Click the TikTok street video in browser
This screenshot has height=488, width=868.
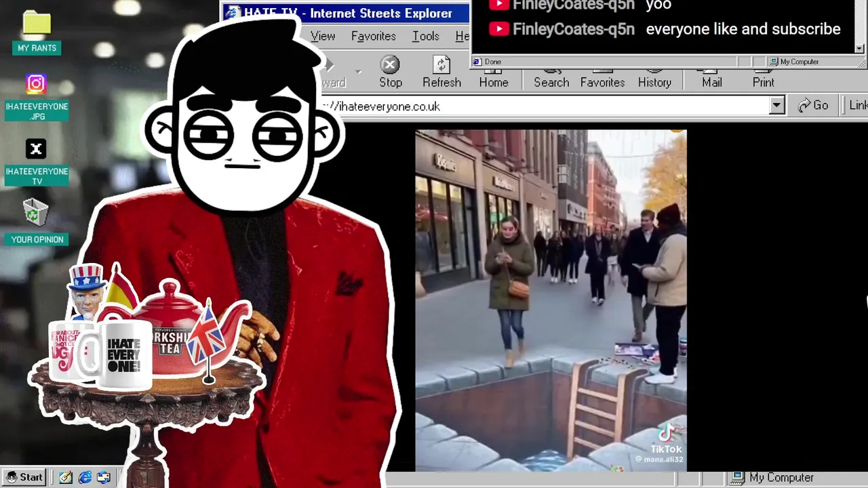click(551, 300)
